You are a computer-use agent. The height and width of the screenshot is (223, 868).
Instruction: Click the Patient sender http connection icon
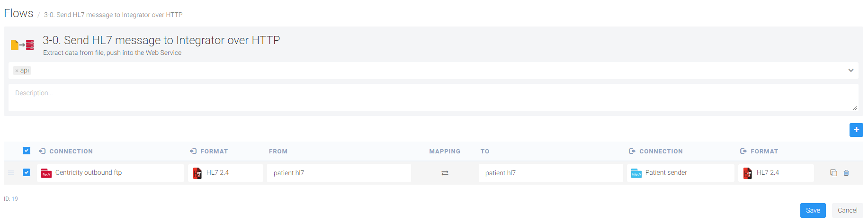point(636,173)
